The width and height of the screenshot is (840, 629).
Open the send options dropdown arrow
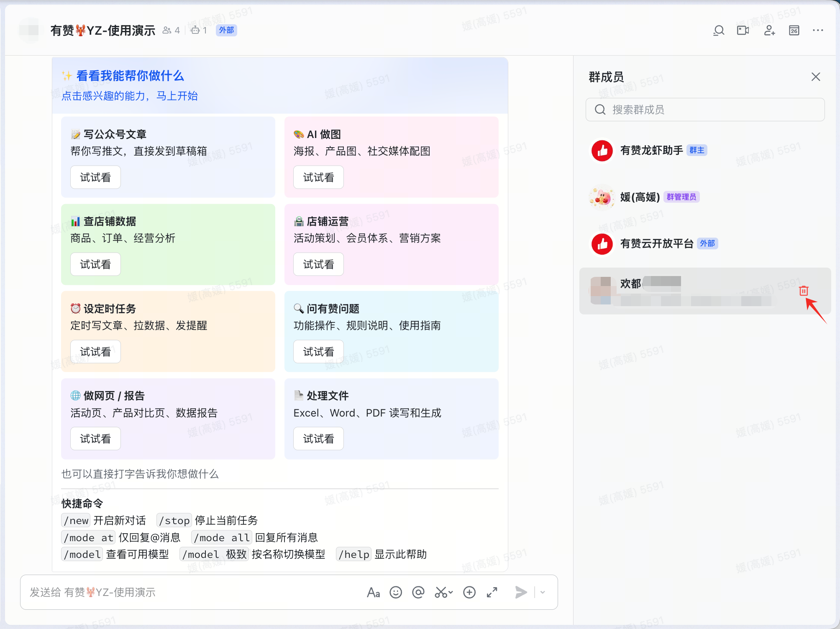[543, 592]
